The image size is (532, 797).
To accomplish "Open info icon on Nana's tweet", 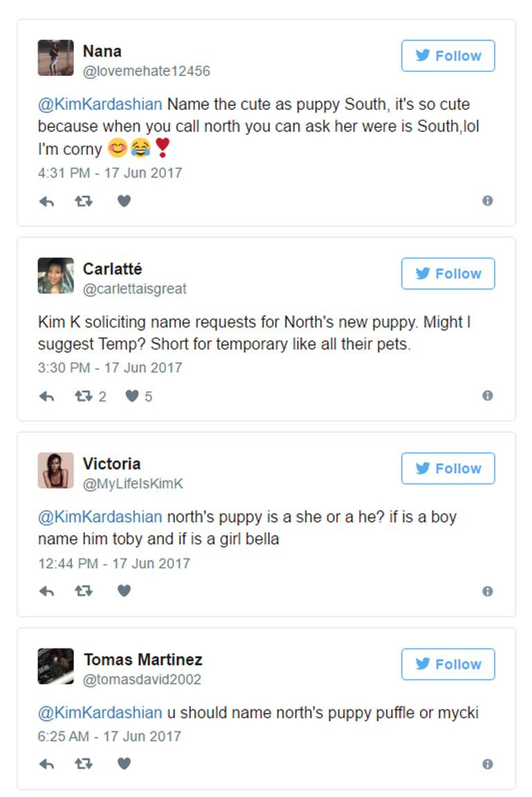I will click(487, 200).
